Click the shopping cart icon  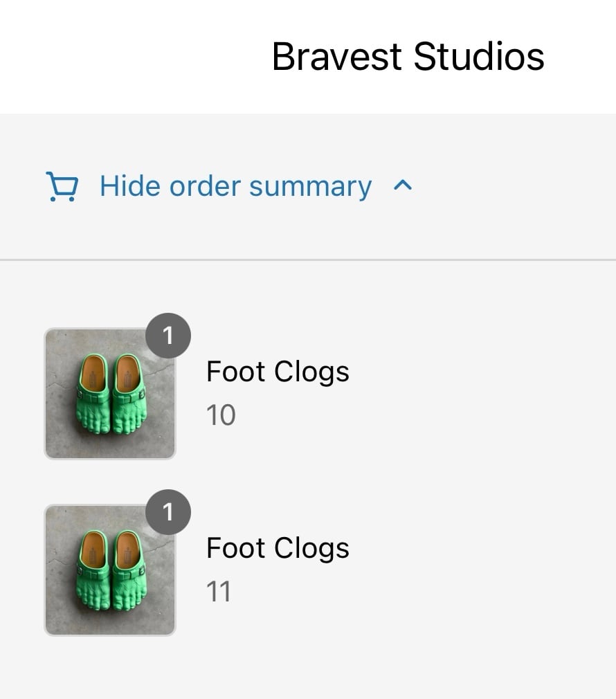pos(62,186)
